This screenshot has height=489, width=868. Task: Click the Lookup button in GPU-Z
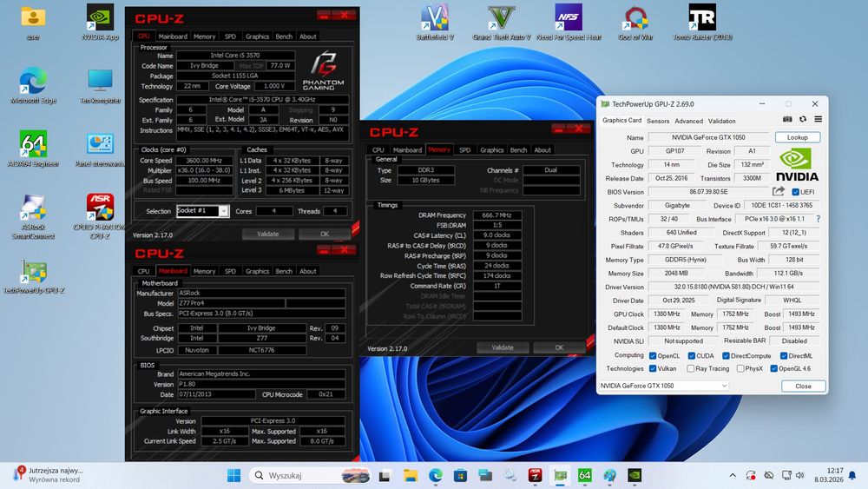click(797, 137)
